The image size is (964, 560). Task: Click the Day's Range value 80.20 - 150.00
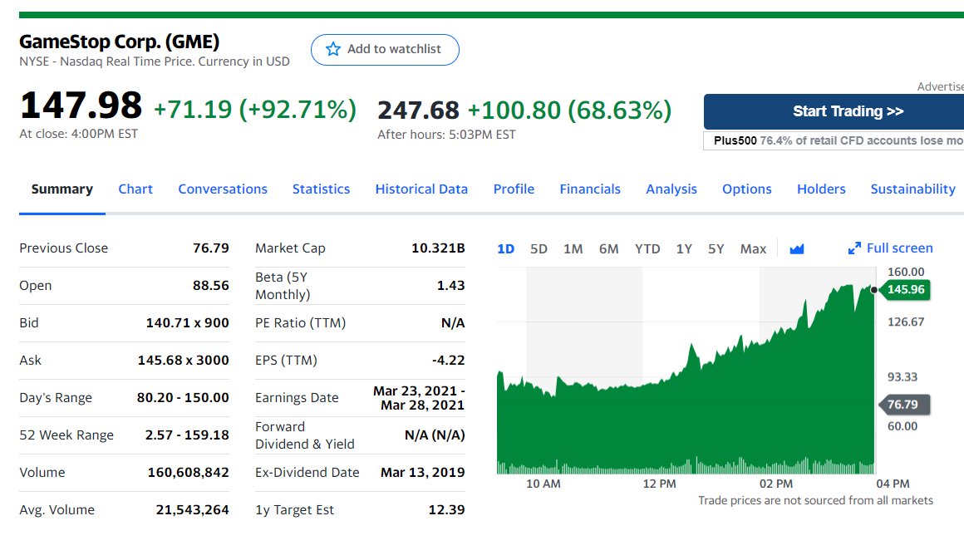point(183,398)
